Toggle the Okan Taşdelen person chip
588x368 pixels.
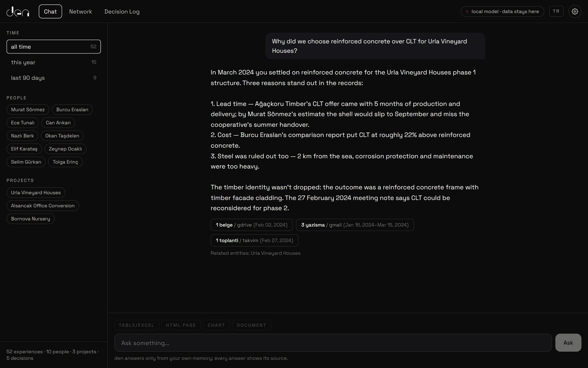[62, 136]
